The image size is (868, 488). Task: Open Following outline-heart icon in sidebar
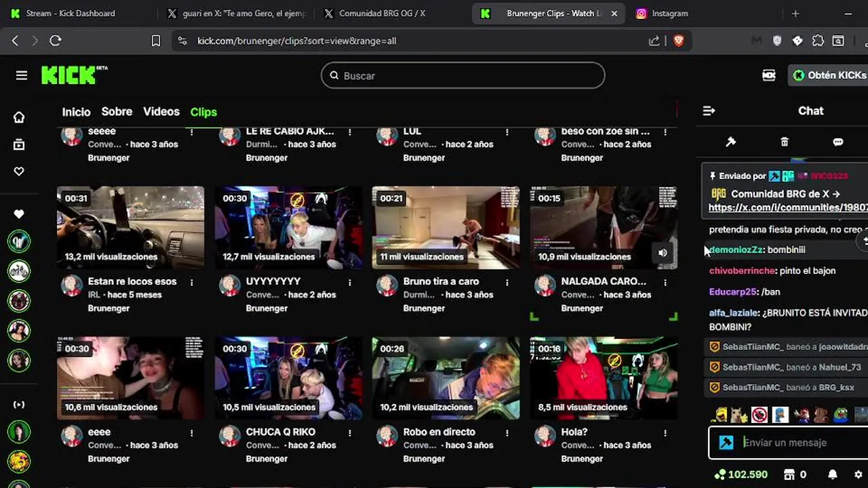[x=19, y=171]
